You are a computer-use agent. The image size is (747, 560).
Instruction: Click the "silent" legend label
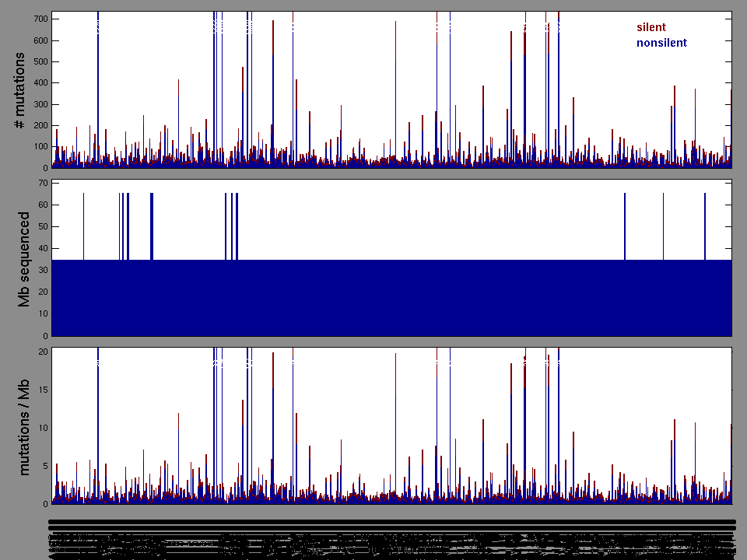click(651, 27)
